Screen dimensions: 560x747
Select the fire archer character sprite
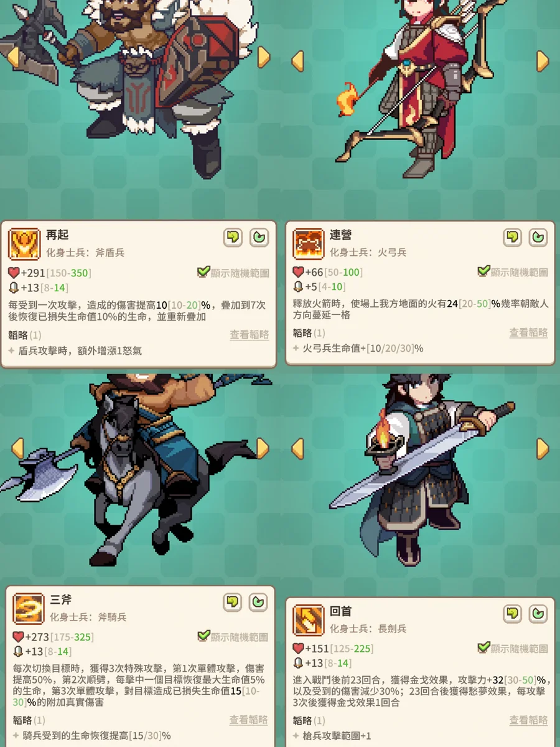[x=411, y=87]
